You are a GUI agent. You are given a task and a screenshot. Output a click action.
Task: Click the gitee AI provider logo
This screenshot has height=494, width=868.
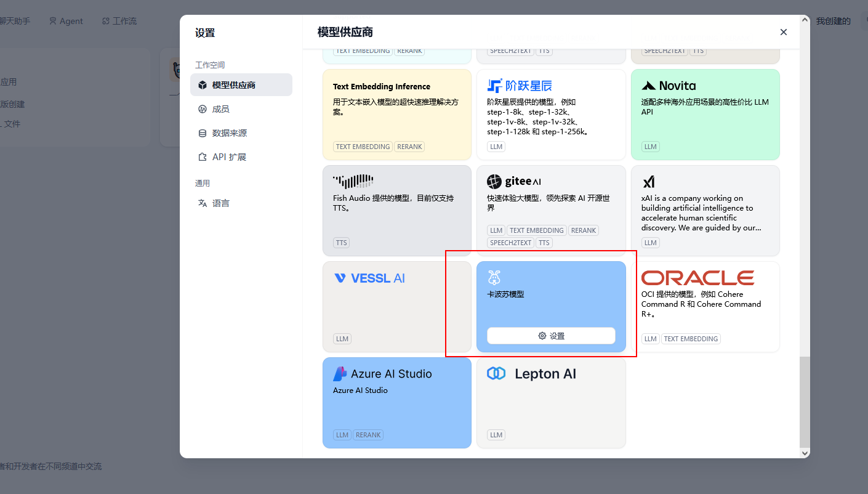pyautogui.click(x=514, y=182)
